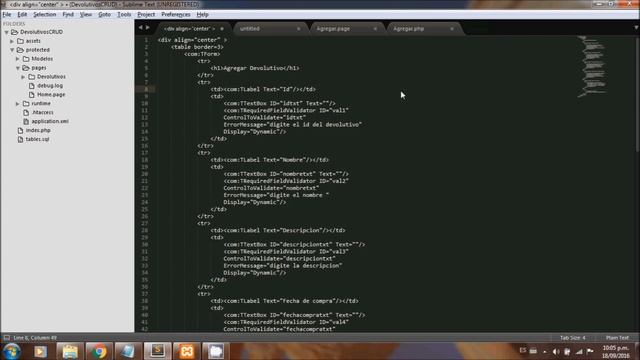Image resolution: width=640 pixels, height=360 pixels.
Task: Change Plain Text syntax in status bar
Action: (617, 338)
